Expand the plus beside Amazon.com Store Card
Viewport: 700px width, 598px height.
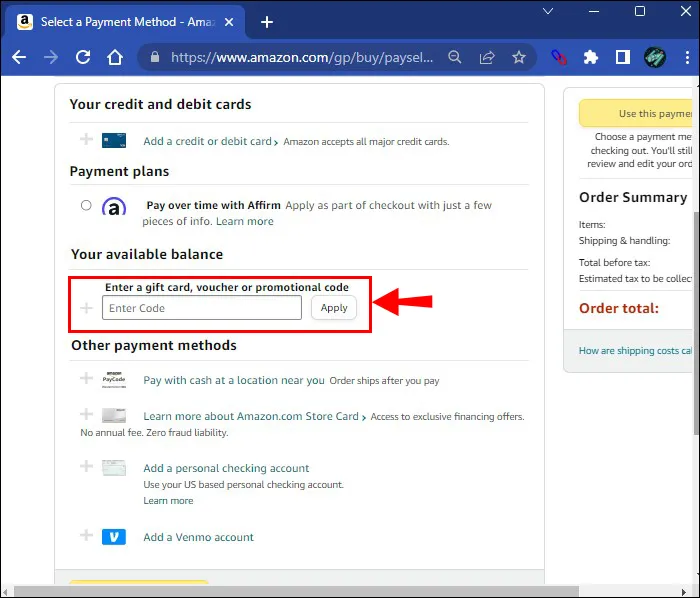[86, 414]
